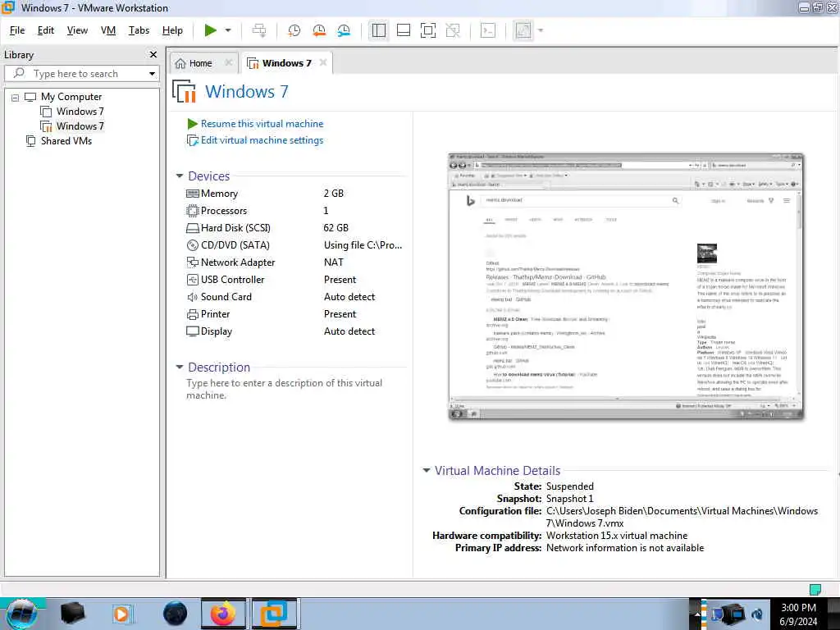Collapse the Description section
Screen dimensions: 840x630
(x=180, y=367)
